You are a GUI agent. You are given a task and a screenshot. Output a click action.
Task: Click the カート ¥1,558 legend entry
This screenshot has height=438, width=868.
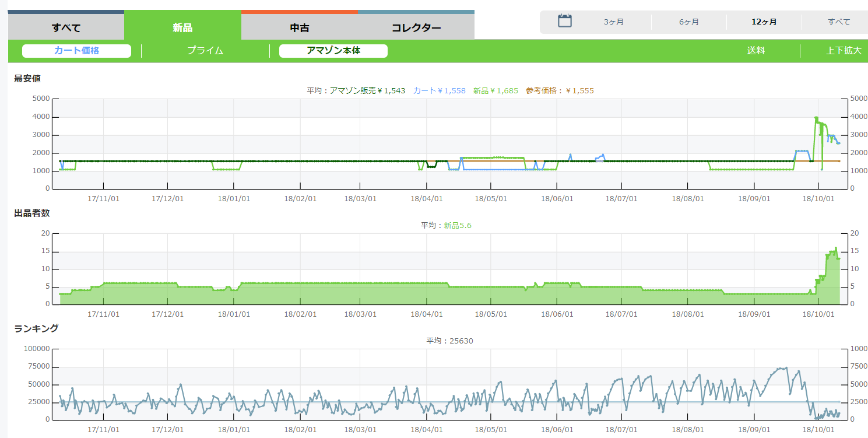tap(439, 90)
